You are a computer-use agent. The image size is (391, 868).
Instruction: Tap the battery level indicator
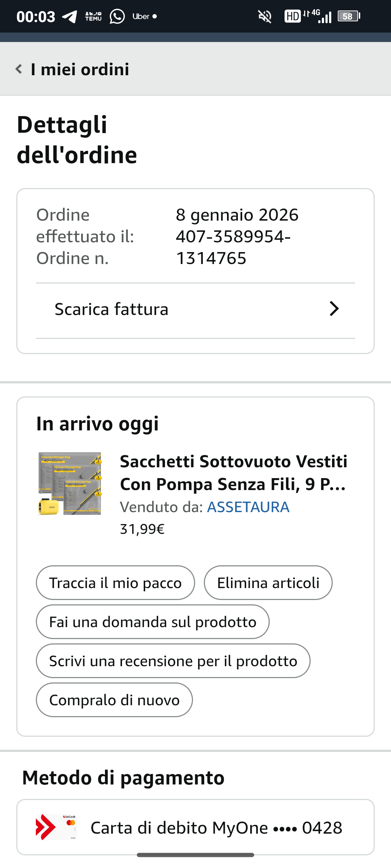(x=348, y=16)
